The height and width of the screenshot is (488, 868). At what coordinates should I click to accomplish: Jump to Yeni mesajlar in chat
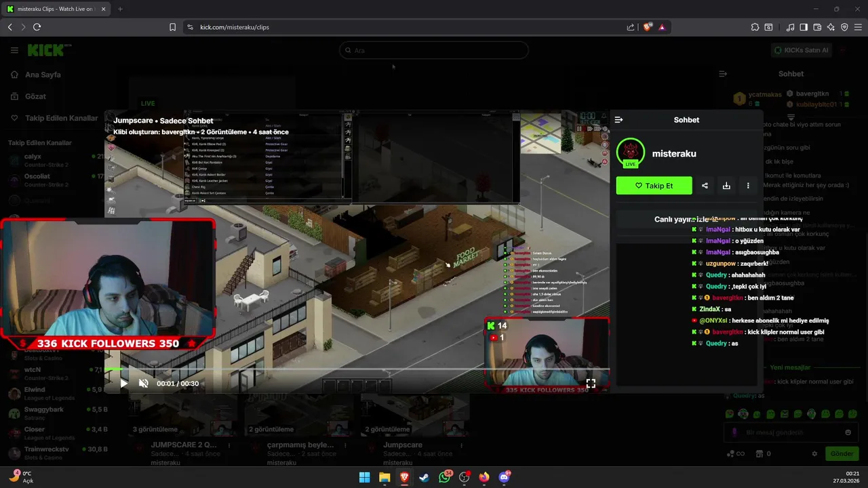tap(791, 367)
